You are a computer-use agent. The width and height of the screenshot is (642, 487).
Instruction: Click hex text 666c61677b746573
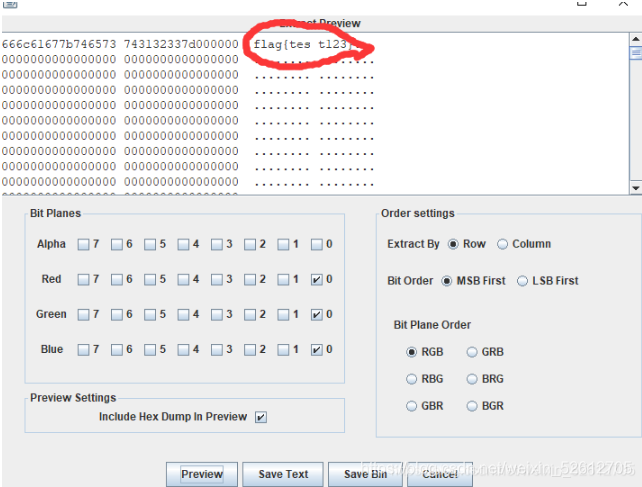point(59,44)
